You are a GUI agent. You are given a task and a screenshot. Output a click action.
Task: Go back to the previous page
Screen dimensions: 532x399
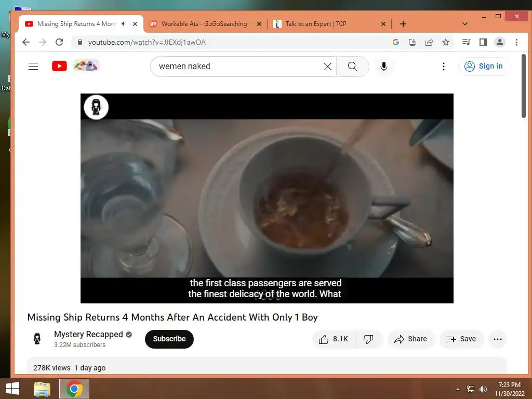tap(26, 42)
